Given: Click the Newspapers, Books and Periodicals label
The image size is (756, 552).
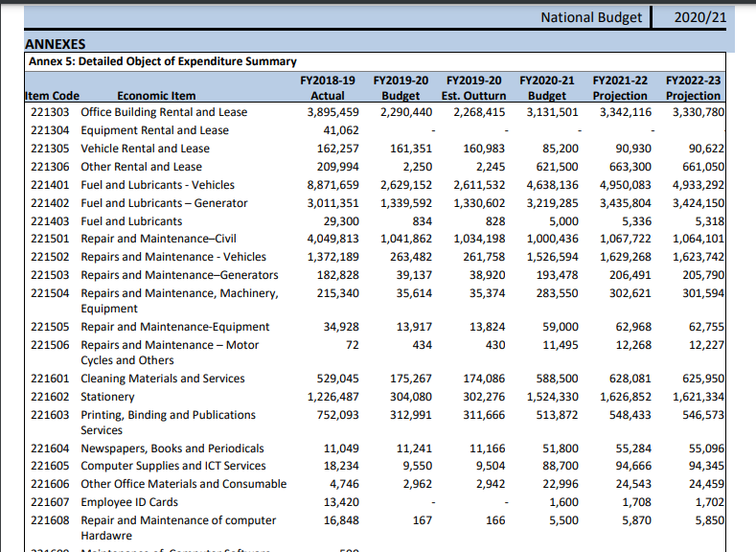Looking at the screenshot, I should (172, 448).
